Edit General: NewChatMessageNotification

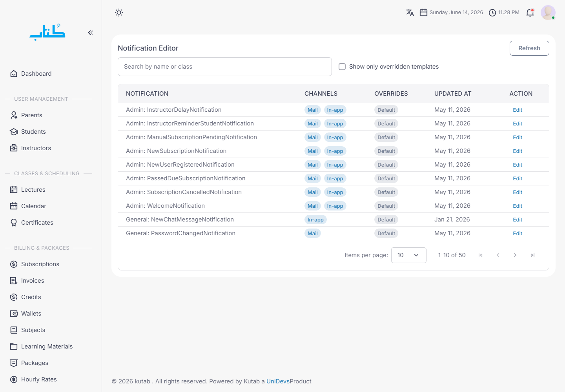point(518,220)
